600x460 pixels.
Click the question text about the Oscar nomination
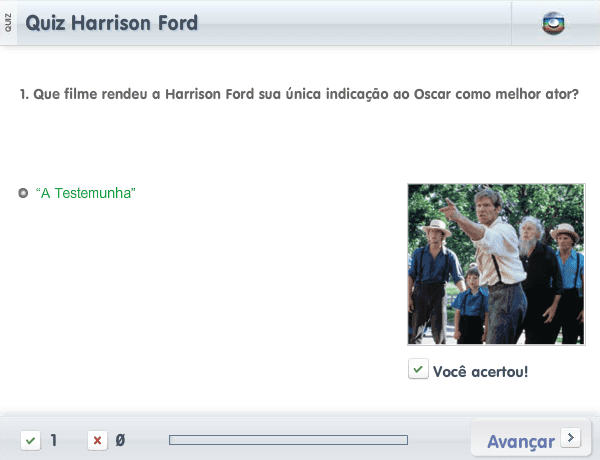click(299, 94)
